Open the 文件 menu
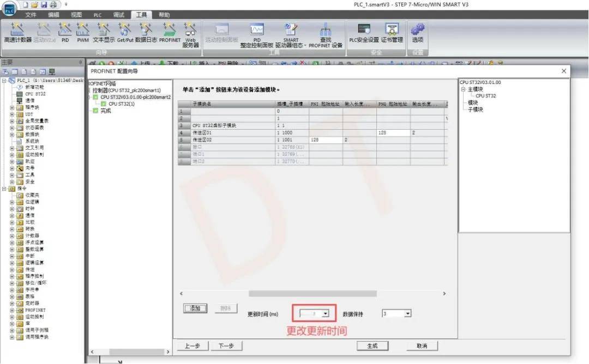This screenshot has width=589, height=364. click(31, 15)
